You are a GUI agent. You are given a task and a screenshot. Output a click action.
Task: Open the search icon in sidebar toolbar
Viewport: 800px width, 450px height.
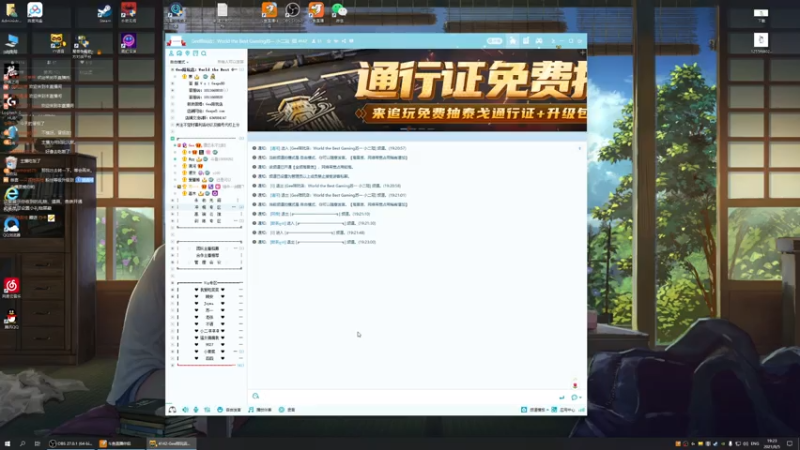(204, 53)
